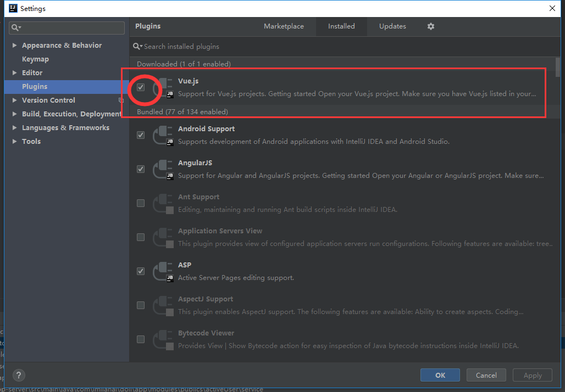The width and height of the screenshot is (565, 392).
Task: Select the Android Support plugin title
Action: 206,129
